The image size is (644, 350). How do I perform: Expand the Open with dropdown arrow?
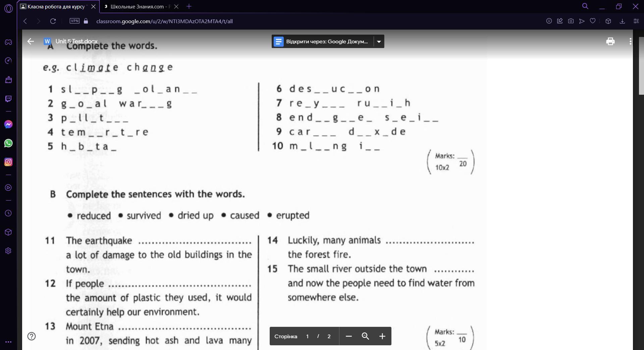(x=379, y=41)
